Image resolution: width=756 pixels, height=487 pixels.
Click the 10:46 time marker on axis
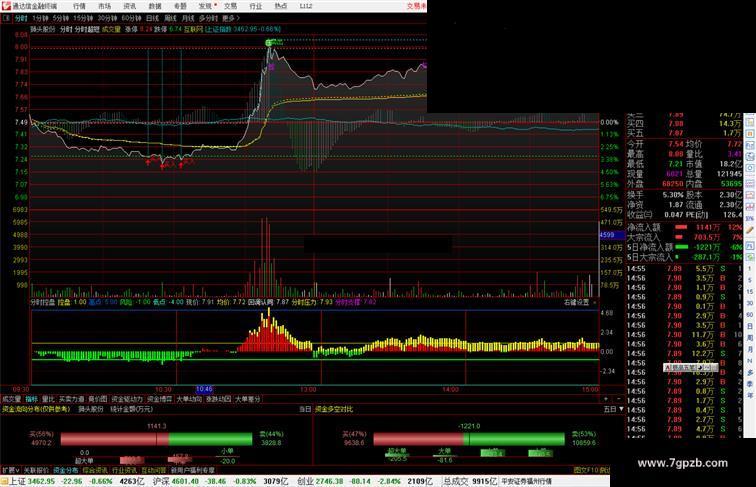(204, 389)
